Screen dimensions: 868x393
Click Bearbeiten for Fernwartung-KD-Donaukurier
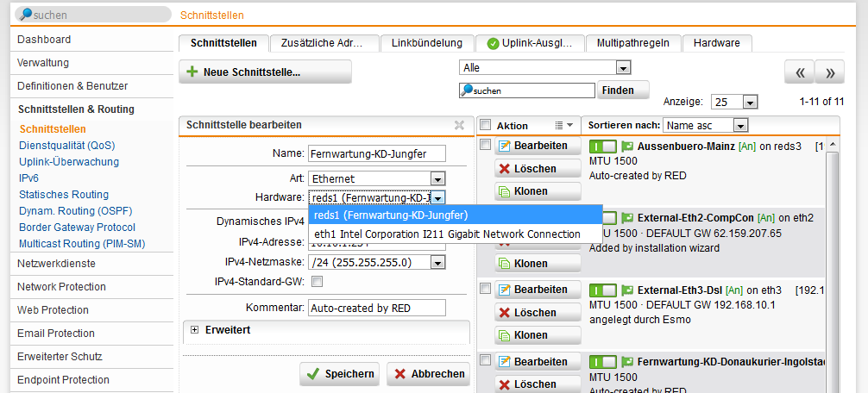click(x=538, y=362)
